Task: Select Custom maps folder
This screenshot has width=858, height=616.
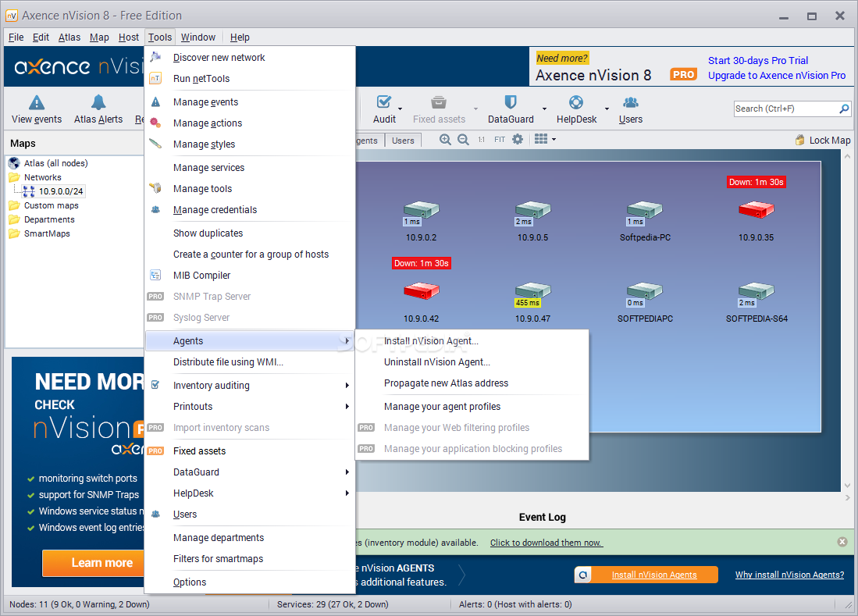Action: (51, 205)
